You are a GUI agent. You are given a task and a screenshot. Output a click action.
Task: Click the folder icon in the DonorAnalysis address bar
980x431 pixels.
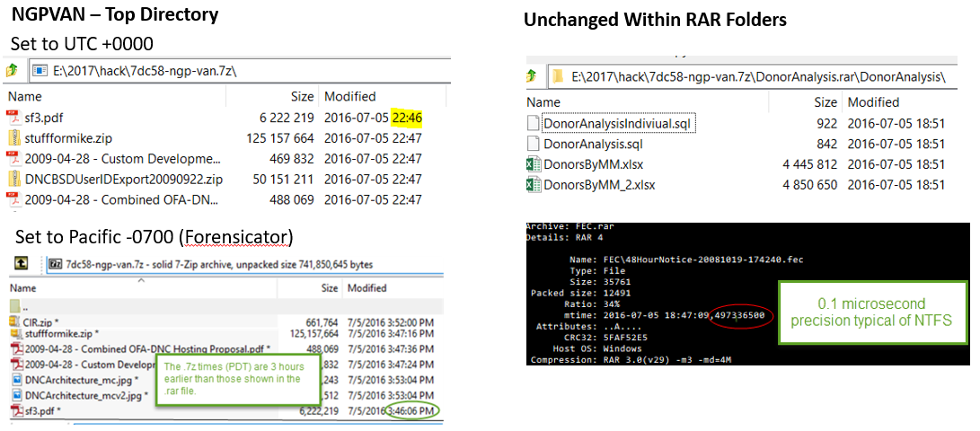tap(557, 76)
